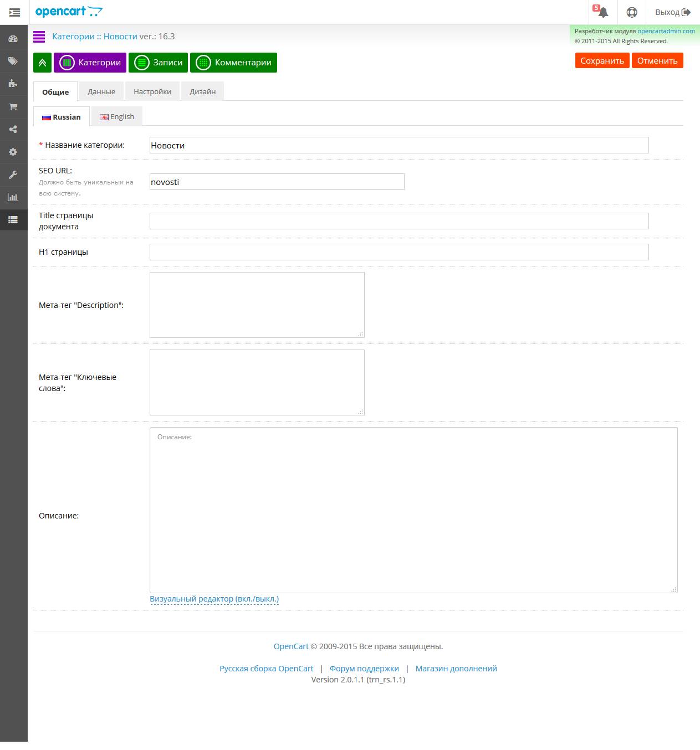The image size is (700, 750).
Task: Open the Sales cart icon in sidebar
Action: tap(13, 106)
